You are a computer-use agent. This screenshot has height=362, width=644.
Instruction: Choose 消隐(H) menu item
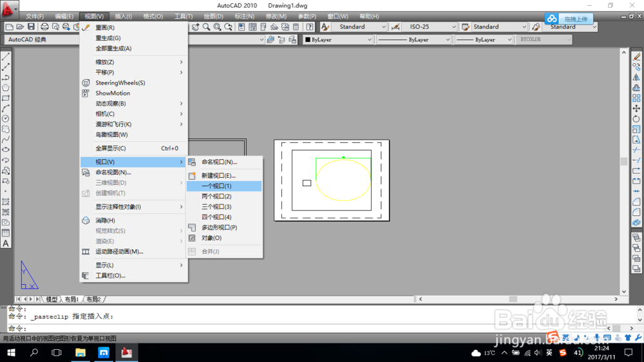pos(134,221)
